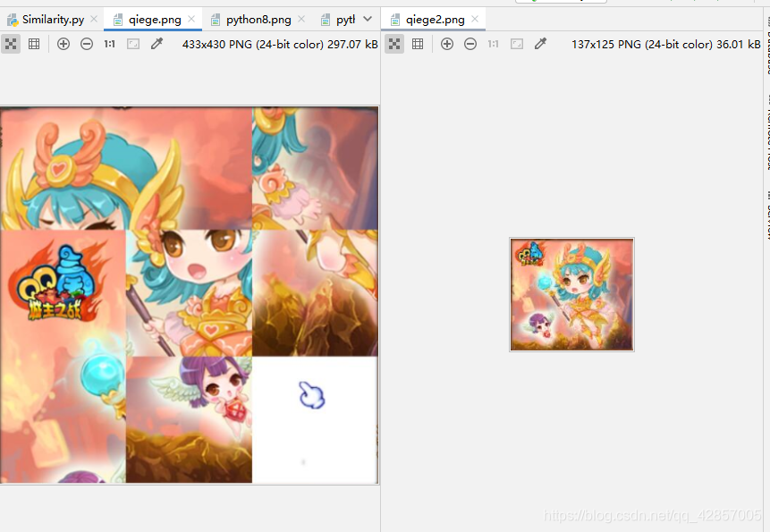Image resolution: width=770 pixels, height=532 pixels.
Task: Fit qiege.png zoom to window
Action: (x=133, y=44)
